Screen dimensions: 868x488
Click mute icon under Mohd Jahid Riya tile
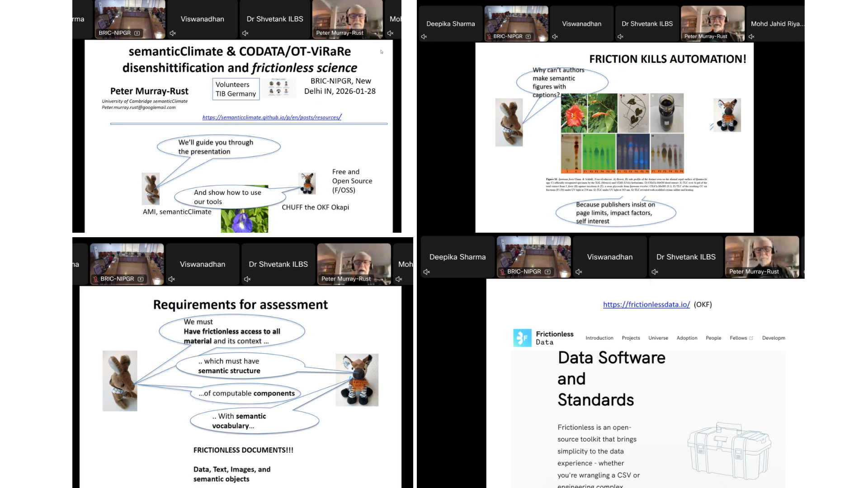pyautogui.click(x=751, y=37)
